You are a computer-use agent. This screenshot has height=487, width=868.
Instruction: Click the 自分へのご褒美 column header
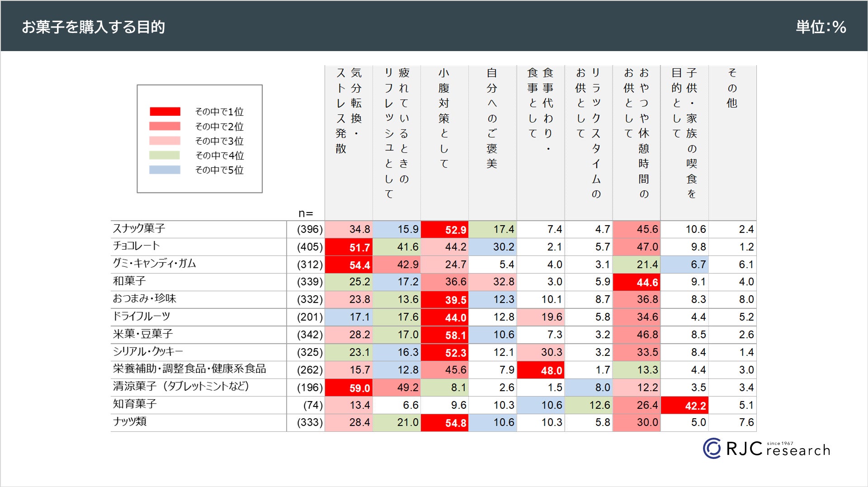(x=492, y=143)
